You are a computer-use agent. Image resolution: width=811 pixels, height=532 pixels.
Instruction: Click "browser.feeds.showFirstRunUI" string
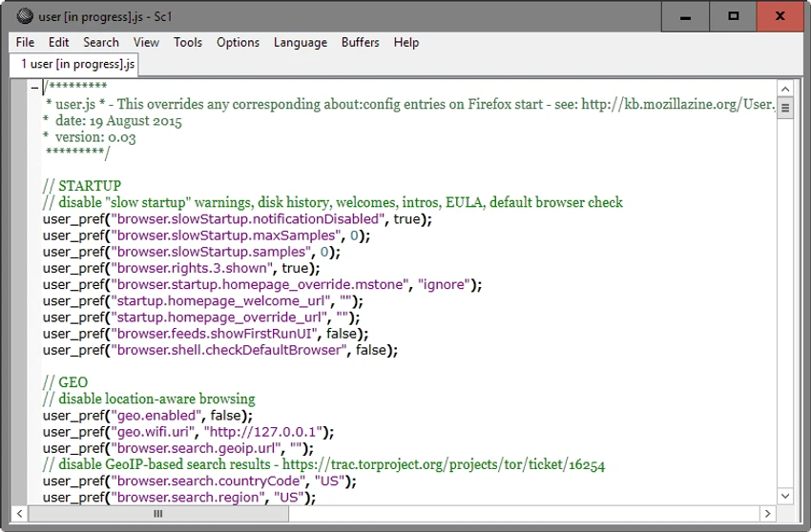pos(214,334)
